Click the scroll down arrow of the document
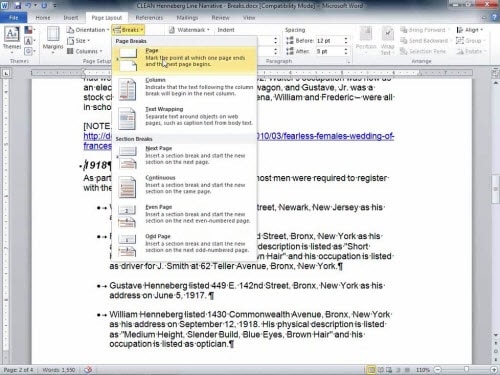 (x=495, y=335)
